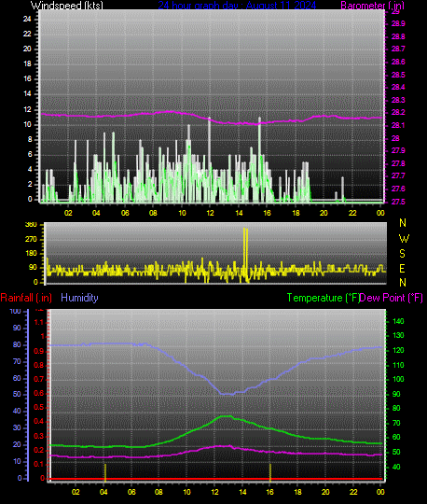The image size is (427, 504).
Task: Click the yellow marker at hour 16 on the rainfall chart
Action: coord(270,473)
